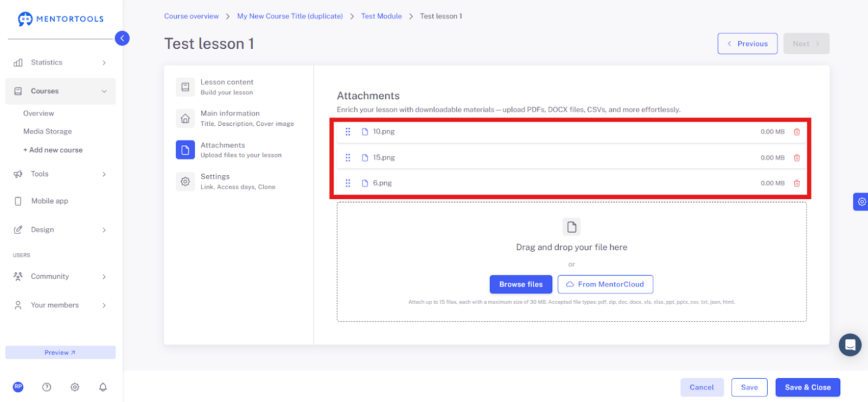Open Media Storage
Screen dimensions: 868x402
tap(48, 131)
